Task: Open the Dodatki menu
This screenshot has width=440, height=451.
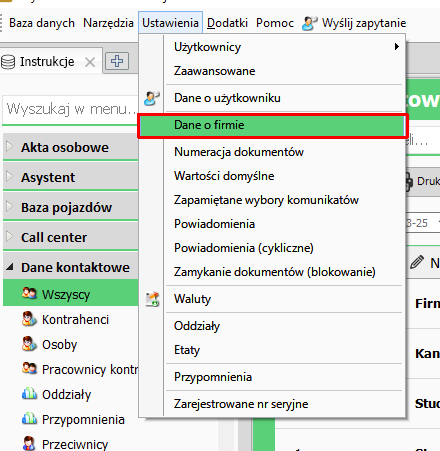Action: point(227,23)
